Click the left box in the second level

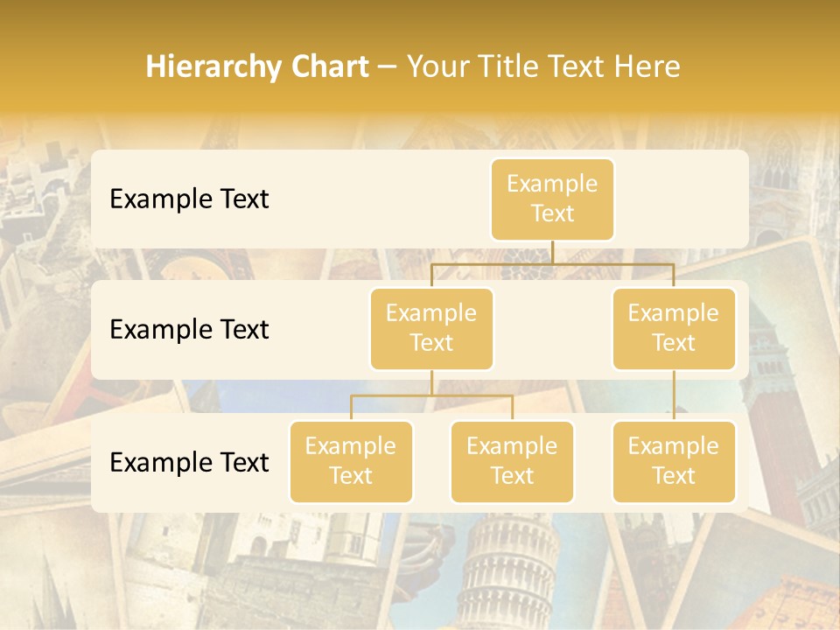click(x=431, y=328)
